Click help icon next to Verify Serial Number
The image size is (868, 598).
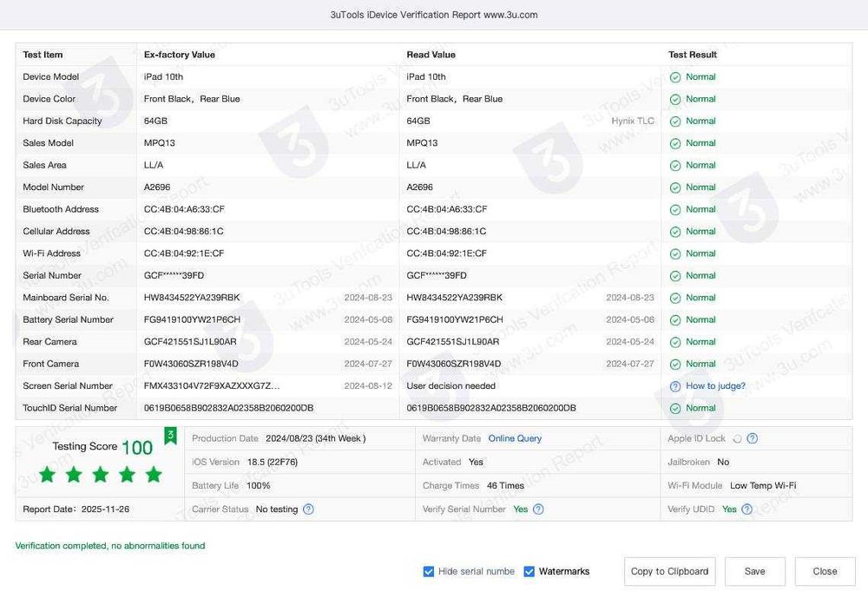click(x=538, y=509)
